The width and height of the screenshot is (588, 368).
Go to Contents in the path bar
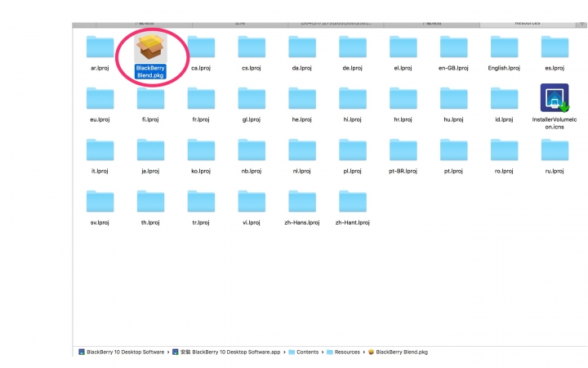tap(303, 352)
